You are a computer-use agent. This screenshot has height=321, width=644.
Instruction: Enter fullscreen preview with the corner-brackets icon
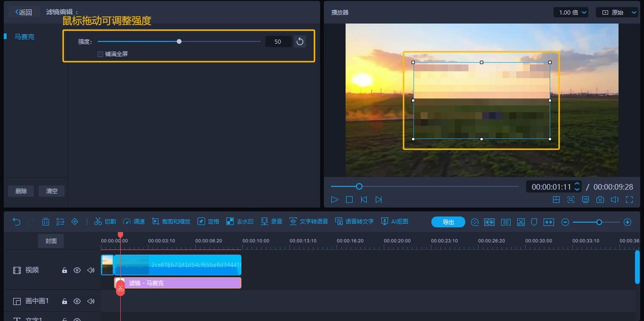[629, 199]
